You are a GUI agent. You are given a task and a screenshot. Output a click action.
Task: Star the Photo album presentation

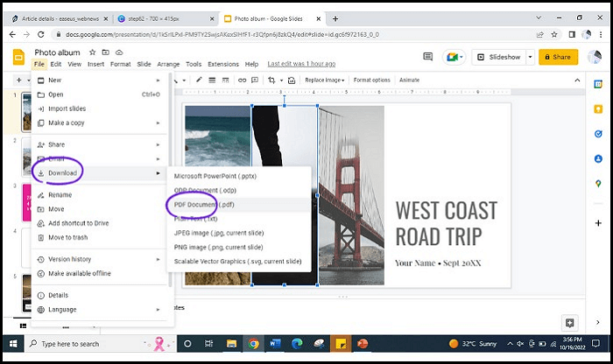(x=91, y=52)
